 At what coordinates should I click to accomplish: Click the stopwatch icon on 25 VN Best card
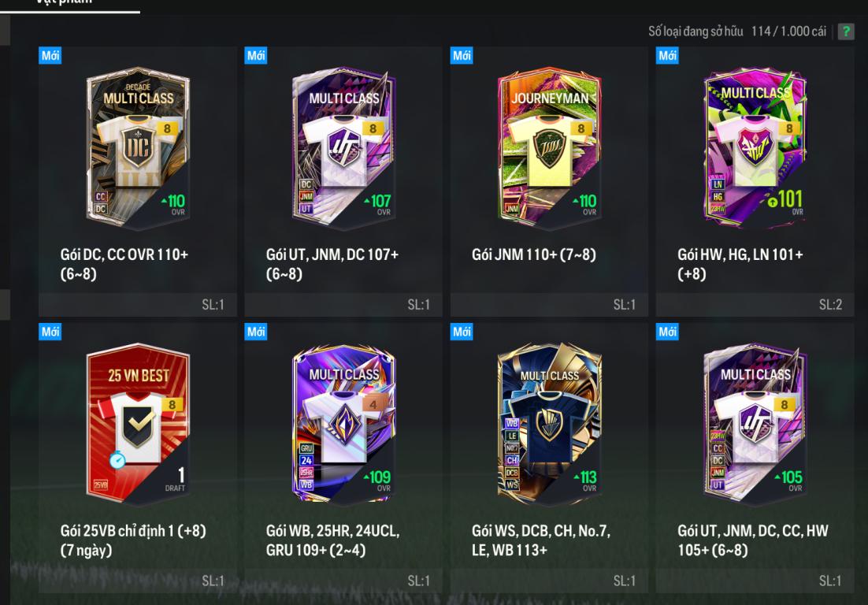(x=117, y=460)
